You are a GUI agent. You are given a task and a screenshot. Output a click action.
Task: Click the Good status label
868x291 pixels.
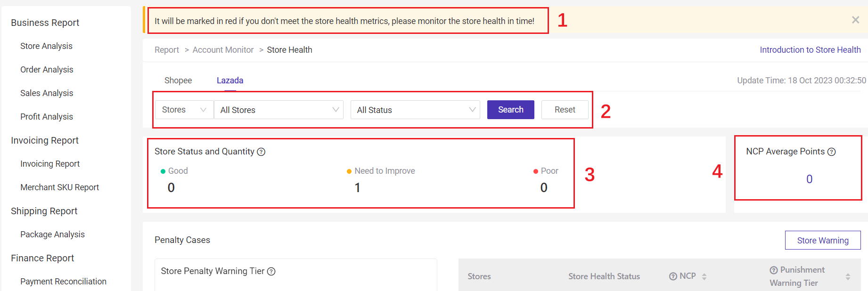click(x=178, y=171)
